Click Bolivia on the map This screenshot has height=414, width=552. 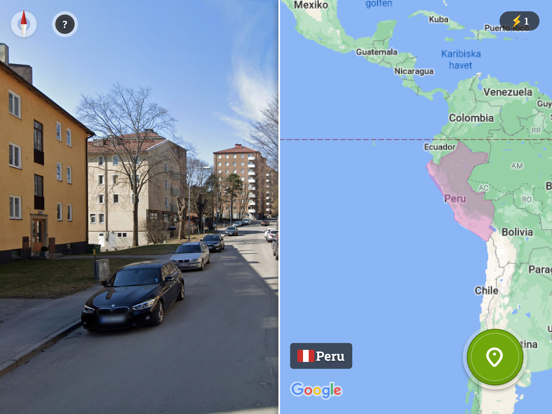click(517, 232)
